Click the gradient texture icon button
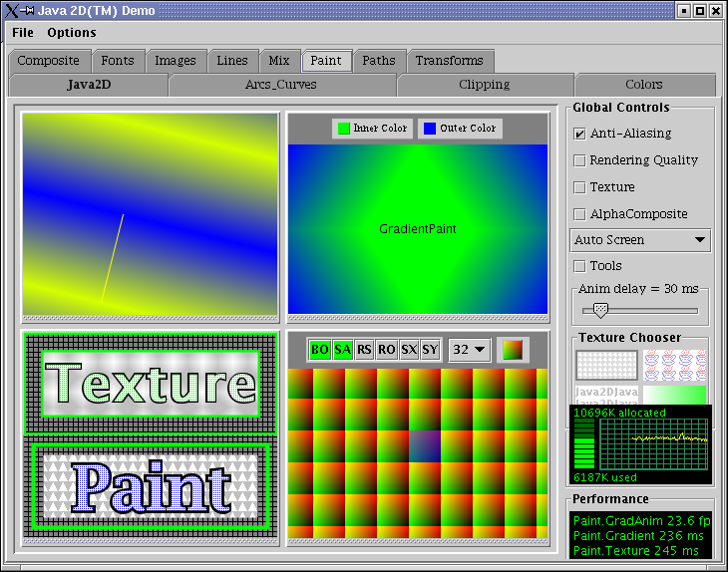728x572 pixels. point(514,350)
